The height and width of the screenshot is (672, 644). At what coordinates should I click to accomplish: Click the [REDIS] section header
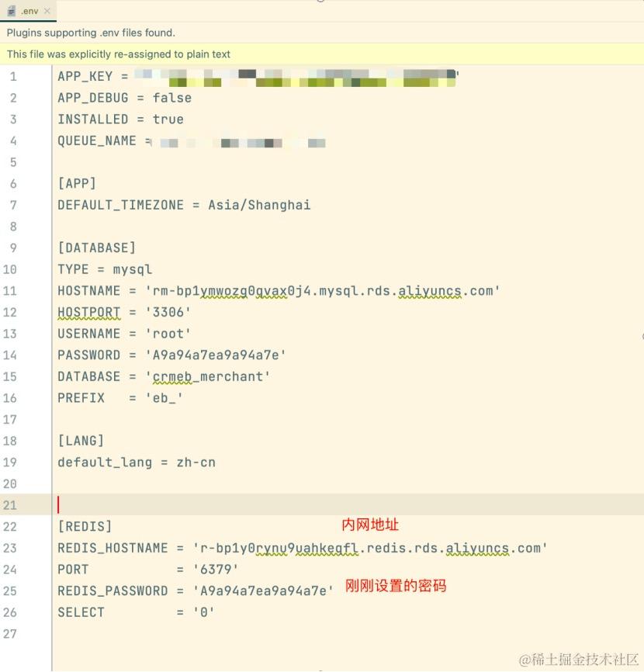pyautogui.click(x=85, y=527)
